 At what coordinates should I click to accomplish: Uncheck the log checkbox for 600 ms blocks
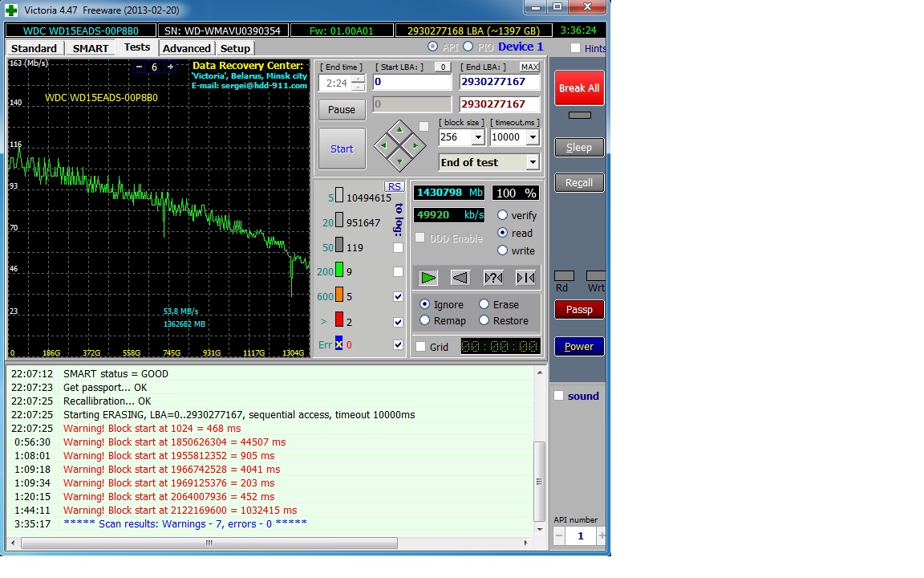click(x=399, y=296)
